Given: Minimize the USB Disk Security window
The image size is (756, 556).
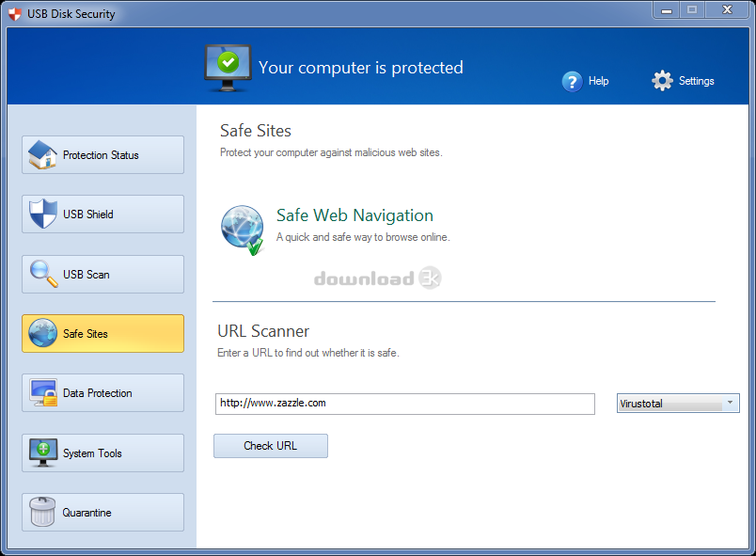Looking at the screenshot, I should pyautogui.click(x=667, y=10).
